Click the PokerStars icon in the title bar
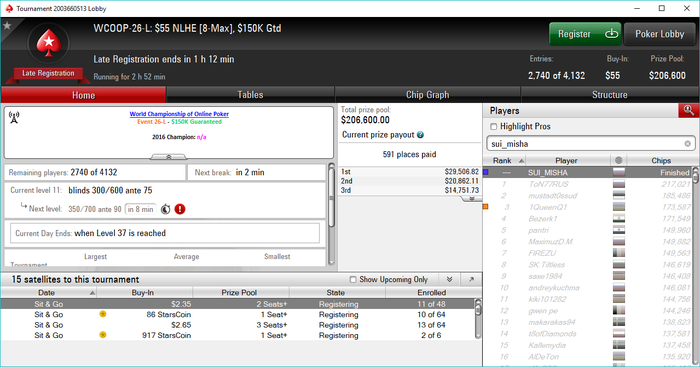This screenshot has width=700, height=367. [9, 8]
